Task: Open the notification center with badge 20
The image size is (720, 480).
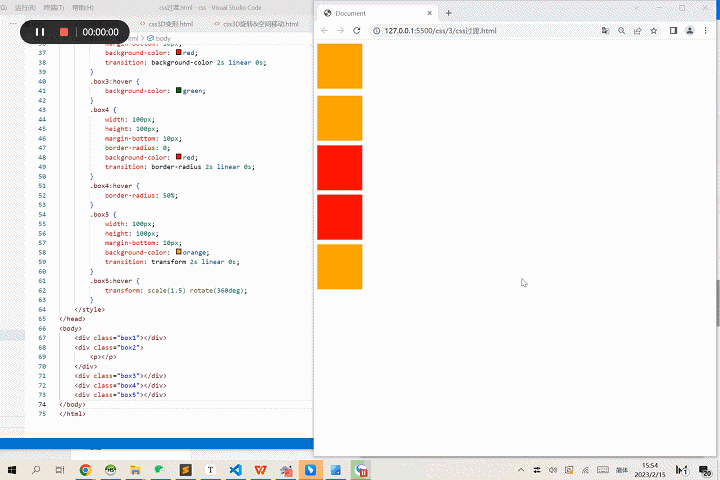Action: pyautogui.click(x=704, y=470)
